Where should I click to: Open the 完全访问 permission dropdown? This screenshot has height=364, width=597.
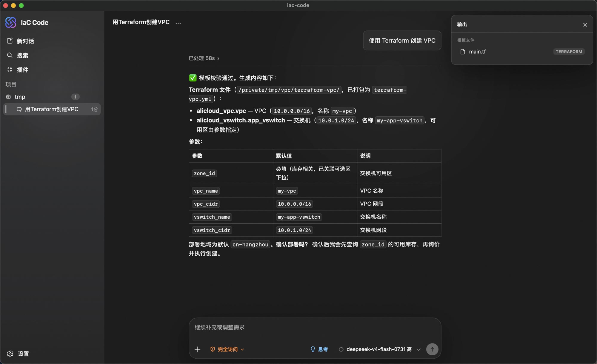(227, 349)
